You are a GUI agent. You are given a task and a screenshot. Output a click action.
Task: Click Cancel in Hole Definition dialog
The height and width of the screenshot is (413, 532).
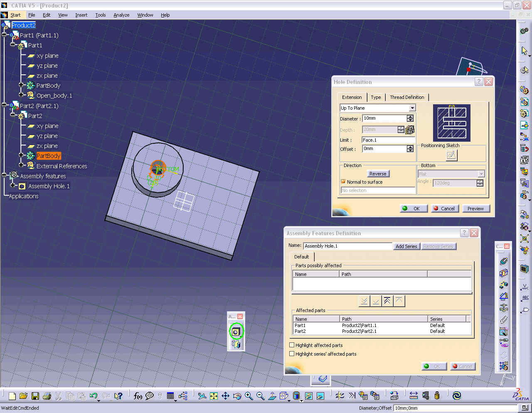445,209
